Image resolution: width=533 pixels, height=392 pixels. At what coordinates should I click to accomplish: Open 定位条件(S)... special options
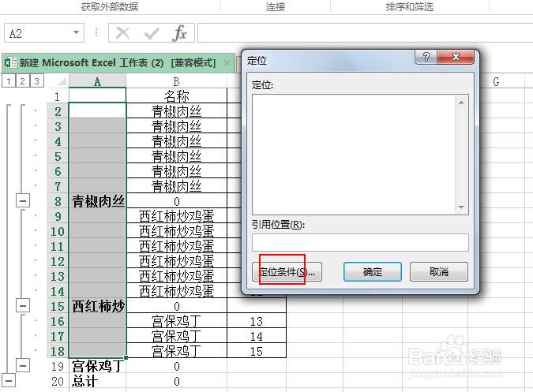pyautogui.click(x=287, y=272)
